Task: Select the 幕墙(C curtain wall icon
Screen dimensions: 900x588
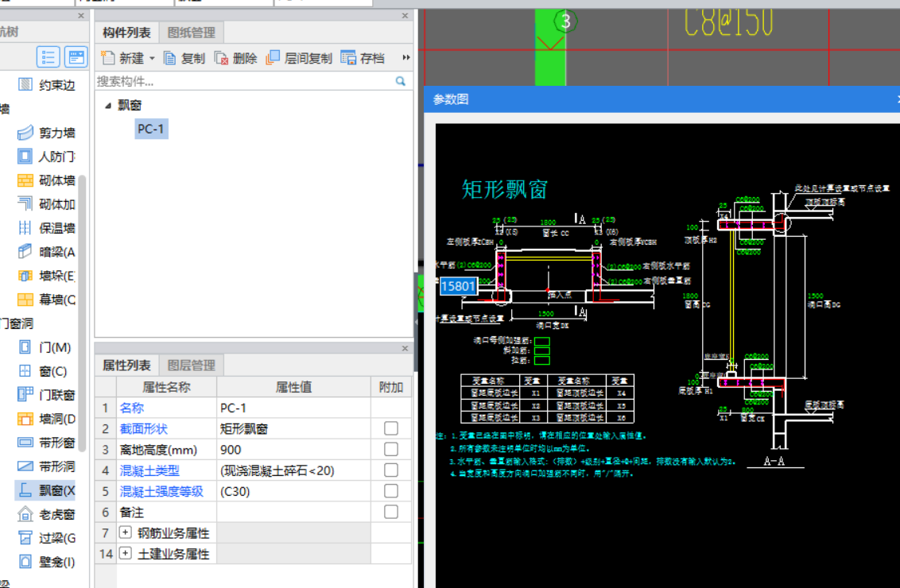Action: (25, 300)
